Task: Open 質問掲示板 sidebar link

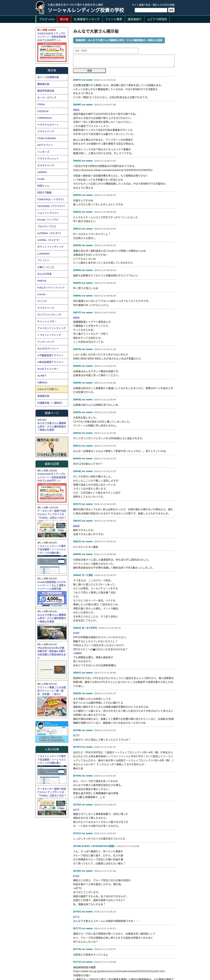Action: pyautogui.click(x=52, y=396)
